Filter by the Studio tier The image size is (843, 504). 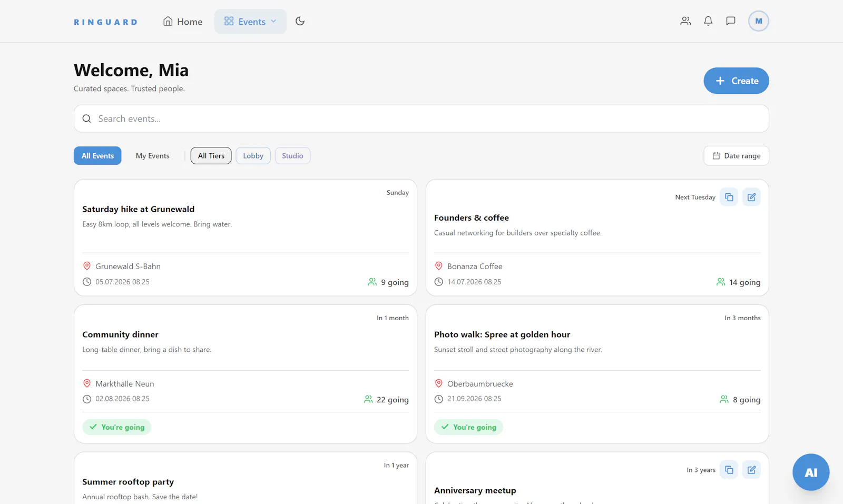[x=292, y=156]
